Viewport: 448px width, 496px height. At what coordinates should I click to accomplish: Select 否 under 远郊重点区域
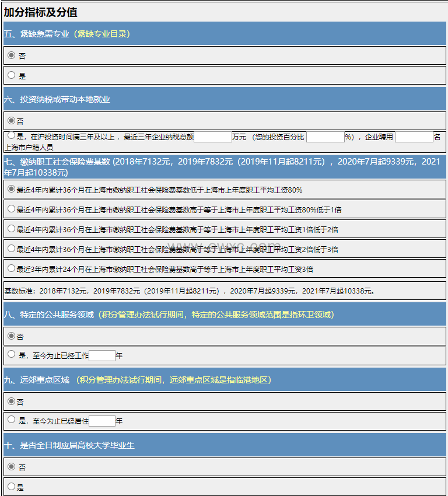pos(12,401)
